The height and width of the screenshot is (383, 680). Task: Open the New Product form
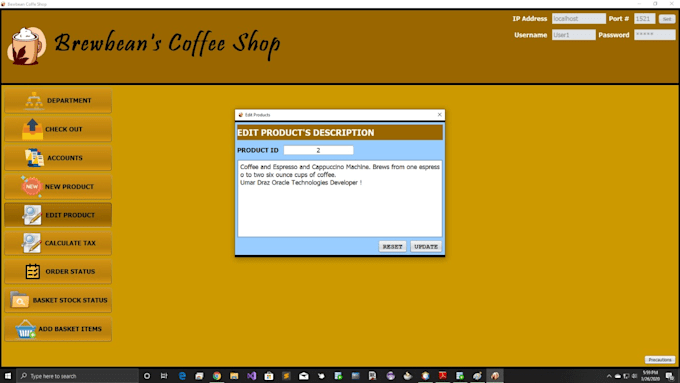tap(58, 187)
